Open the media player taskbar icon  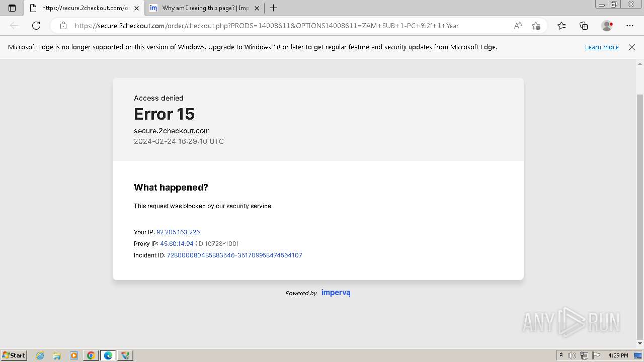(x=74, y=355)
